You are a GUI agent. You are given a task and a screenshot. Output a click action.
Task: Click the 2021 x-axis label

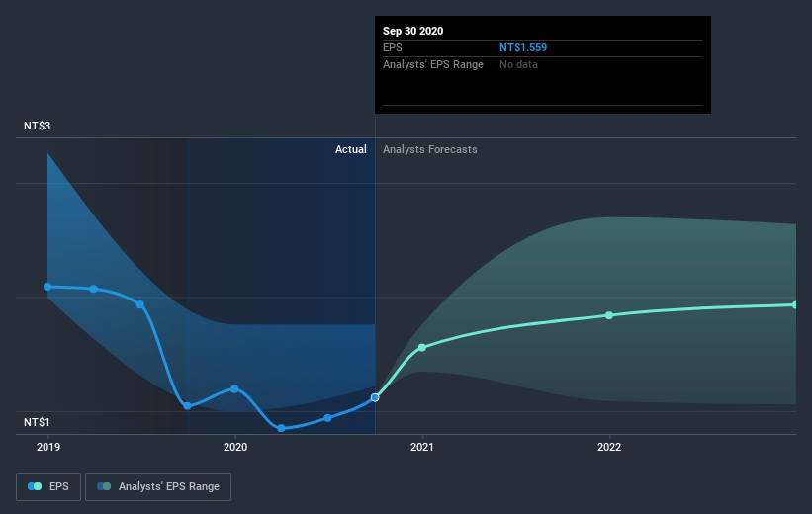422,447
